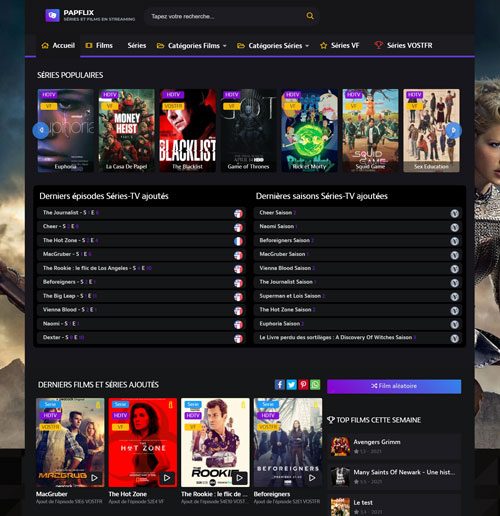This screenshot has width=500, height=516.
Task: Open the La Casa De Papel poster
Action: coord(127,130)
